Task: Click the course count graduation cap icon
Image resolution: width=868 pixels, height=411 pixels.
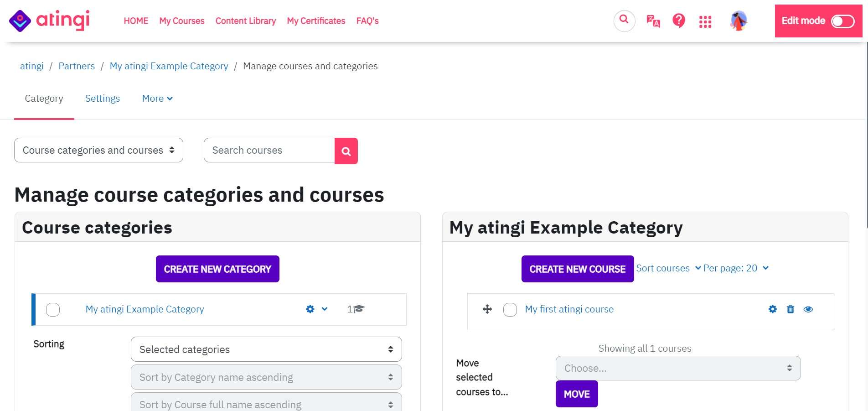Action: pyautogui.click(x=359, y=309)
